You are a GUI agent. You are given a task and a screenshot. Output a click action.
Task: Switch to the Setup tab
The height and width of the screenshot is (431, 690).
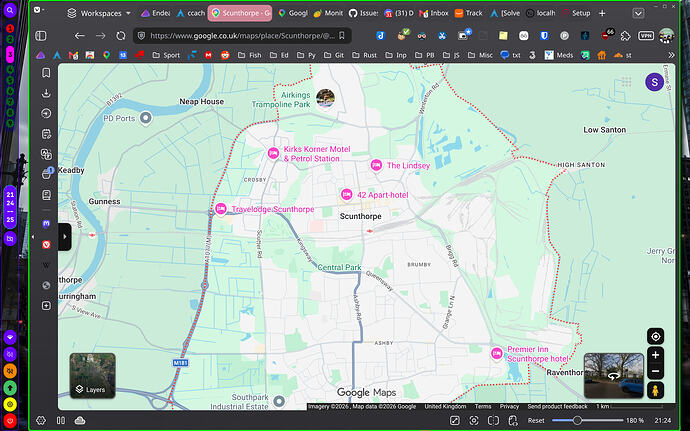[576, 13]
